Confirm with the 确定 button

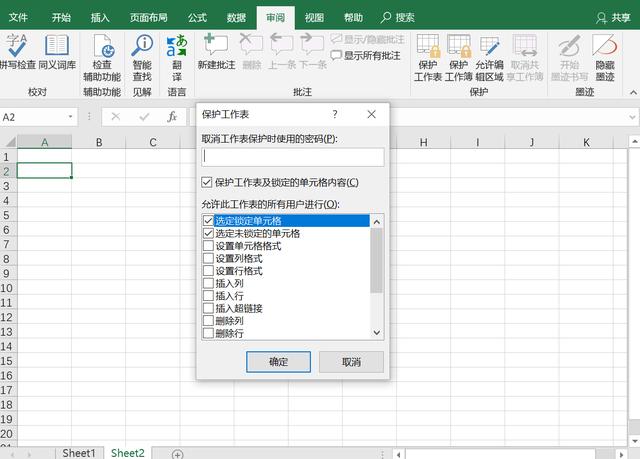[x=278, y=362]
